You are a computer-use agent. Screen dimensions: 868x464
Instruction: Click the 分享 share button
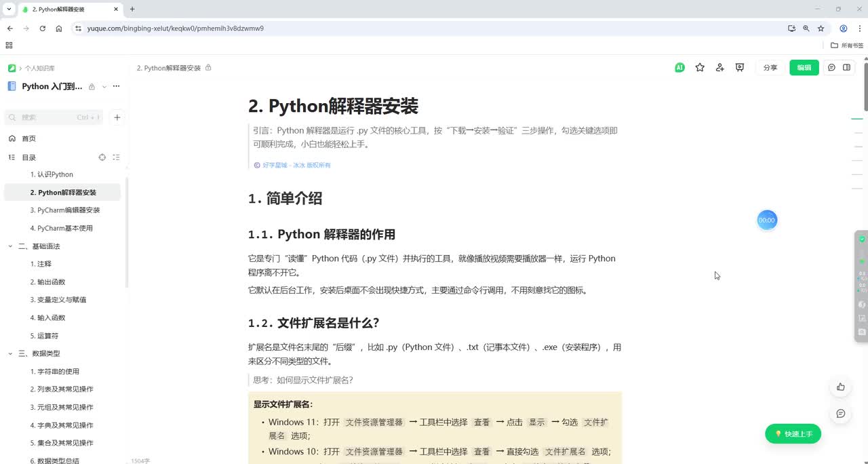(x=770, y=68)
